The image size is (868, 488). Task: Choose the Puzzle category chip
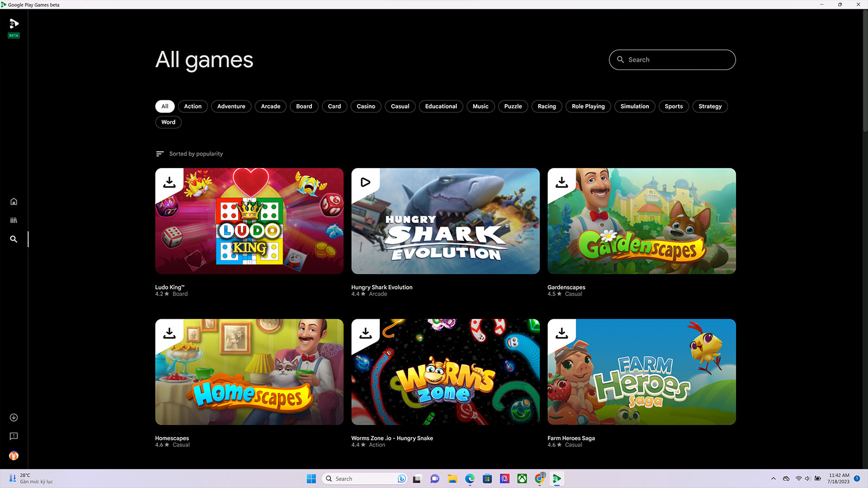click(x=513, y=106)
